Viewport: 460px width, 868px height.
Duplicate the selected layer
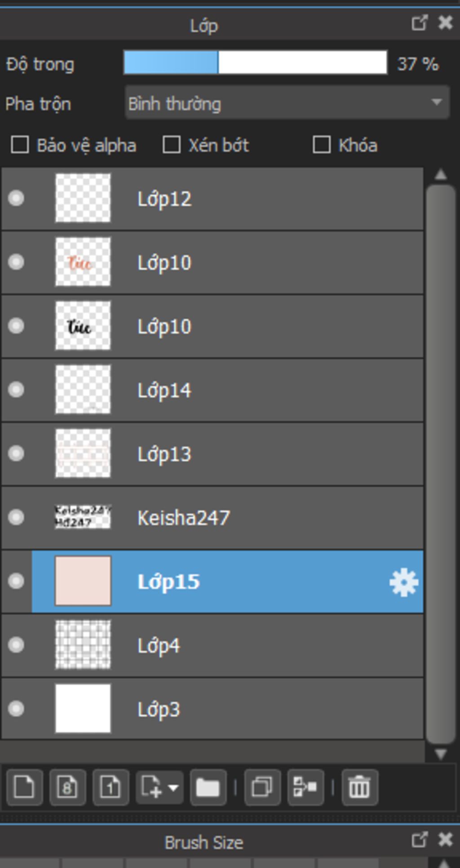point(262,787)
